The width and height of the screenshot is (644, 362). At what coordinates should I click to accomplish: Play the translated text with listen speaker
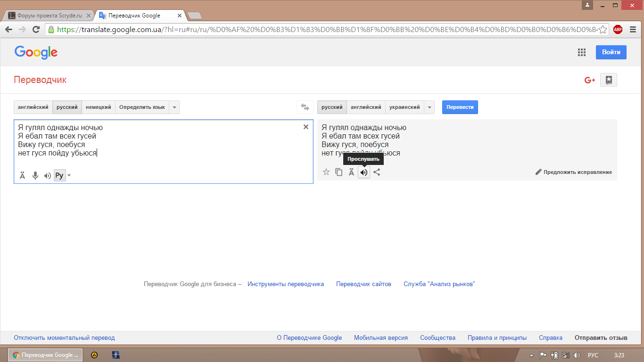363,173
